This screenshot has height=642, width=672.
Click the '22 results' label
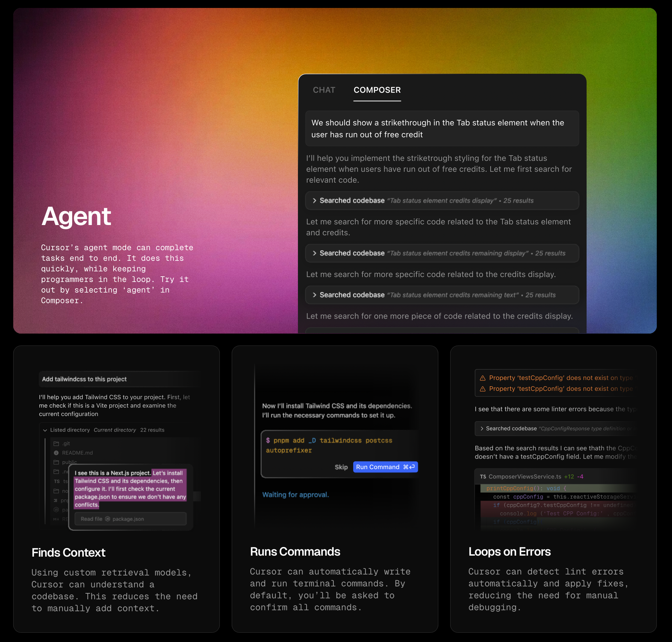click(152, 430)
